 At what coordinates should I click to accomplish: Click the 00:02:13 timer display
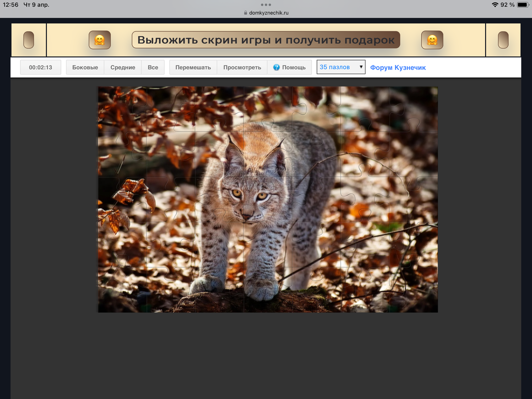point(40,67)
